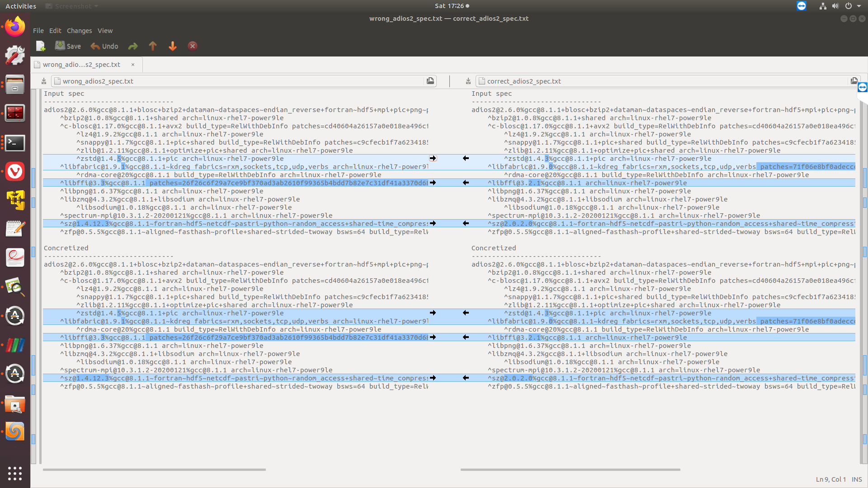The width and height of the screenshot is (868, 488).
Task: Jump to previous difference with up arrow
Action: click(152, 46)
